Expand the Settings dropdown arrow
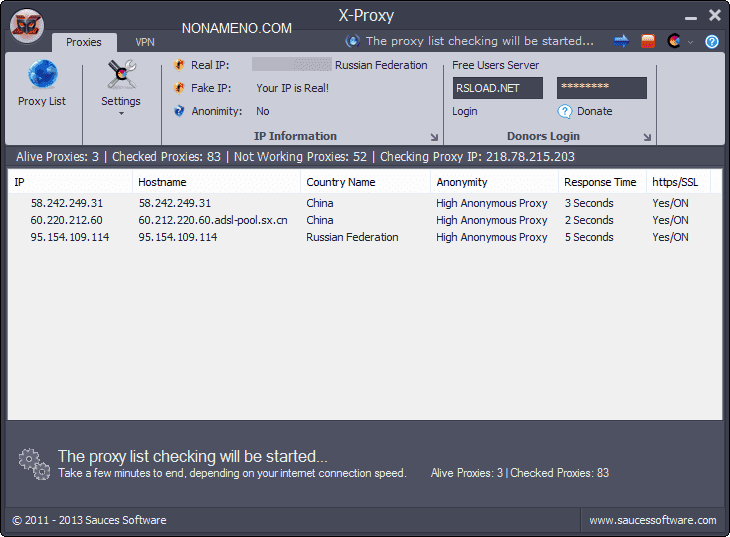 121,113
